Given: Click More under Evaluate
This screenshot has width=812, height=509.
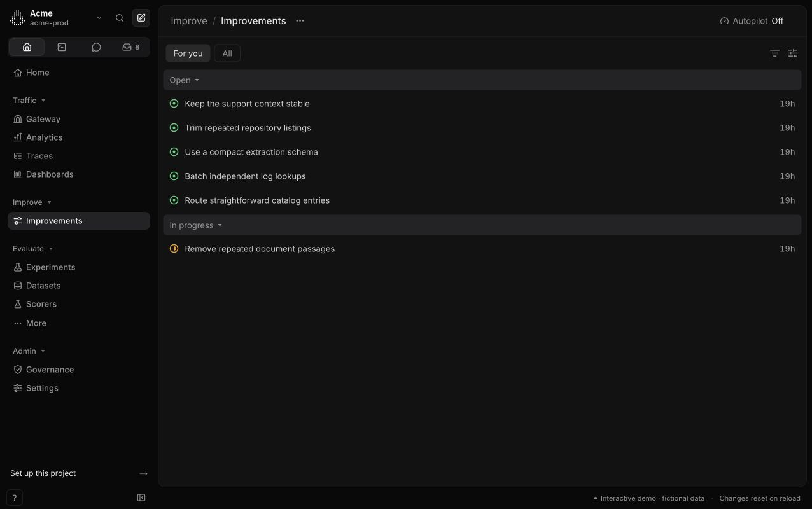Looking at the screenshot, I should point(79,323).
